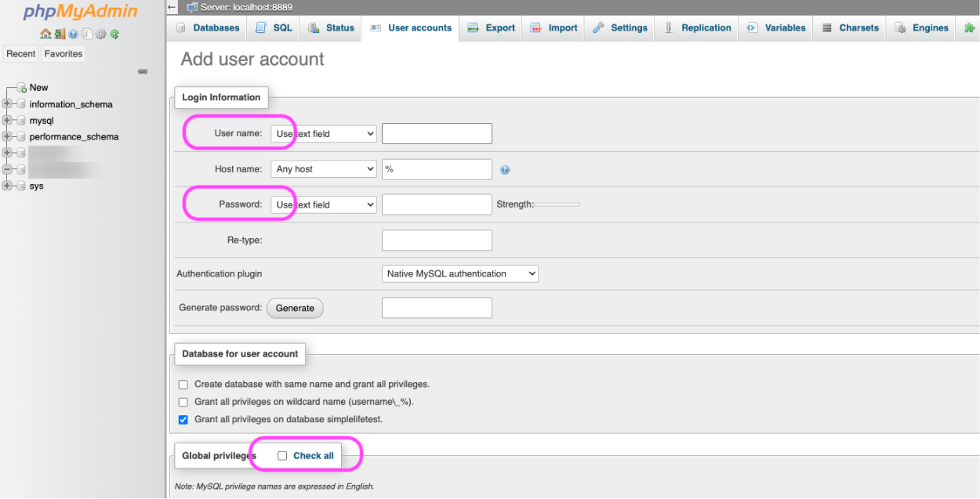Enable 'Create database with same name' checkbox
This screenshot has height=499, width=980.
click(183, 385)
